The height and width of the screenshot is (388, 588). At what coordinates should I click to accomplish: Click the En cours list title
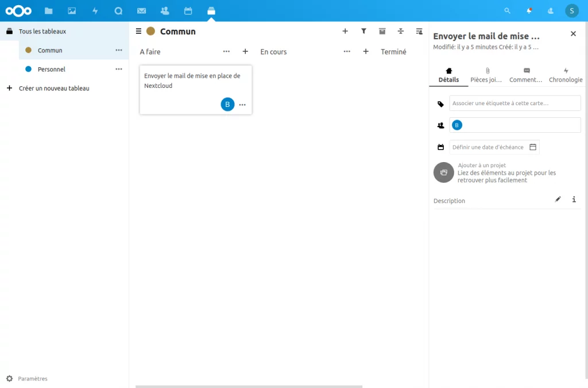[273, 52]
